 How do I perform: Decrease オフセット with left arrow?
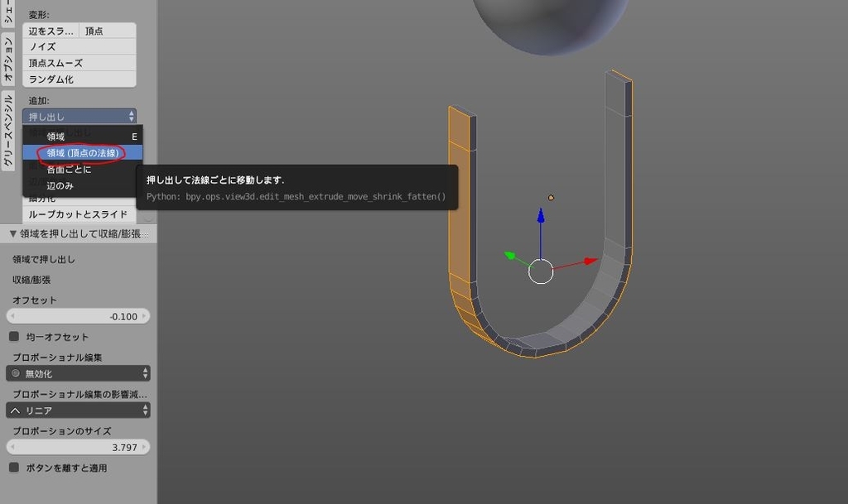(12, 316)
